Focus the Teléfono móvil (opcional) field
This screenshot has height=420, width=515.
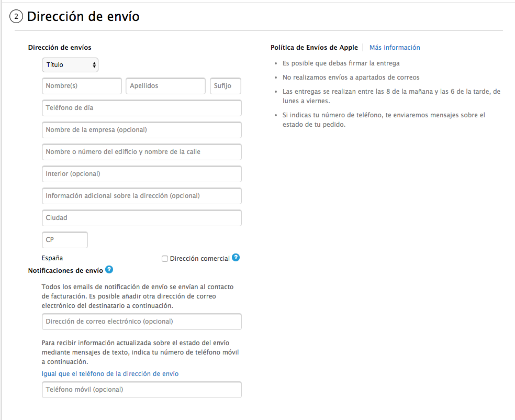point(141,390)
